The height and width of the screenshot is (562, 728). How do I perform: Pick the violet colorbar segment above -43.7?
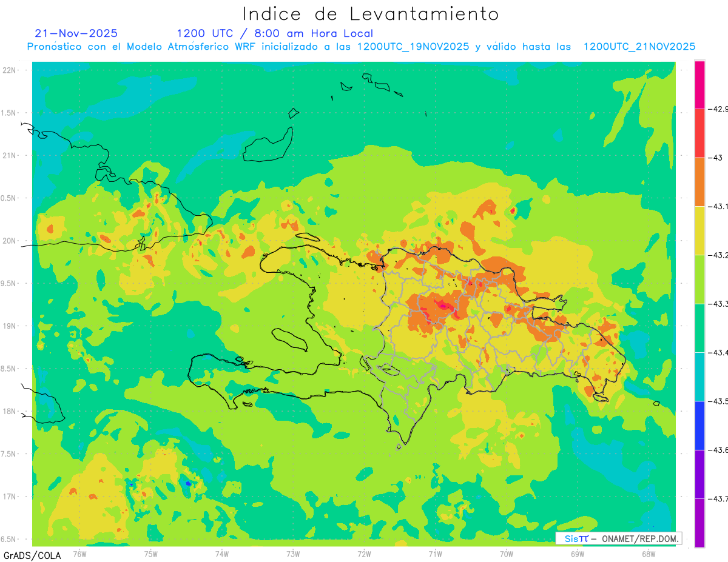point(699,474)
